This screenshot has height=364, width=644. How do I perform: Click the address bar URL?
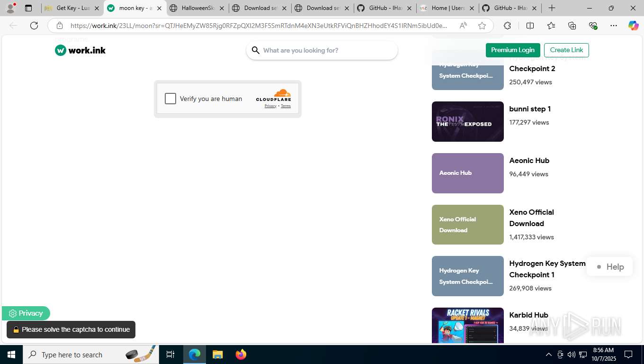click(258, 26)
